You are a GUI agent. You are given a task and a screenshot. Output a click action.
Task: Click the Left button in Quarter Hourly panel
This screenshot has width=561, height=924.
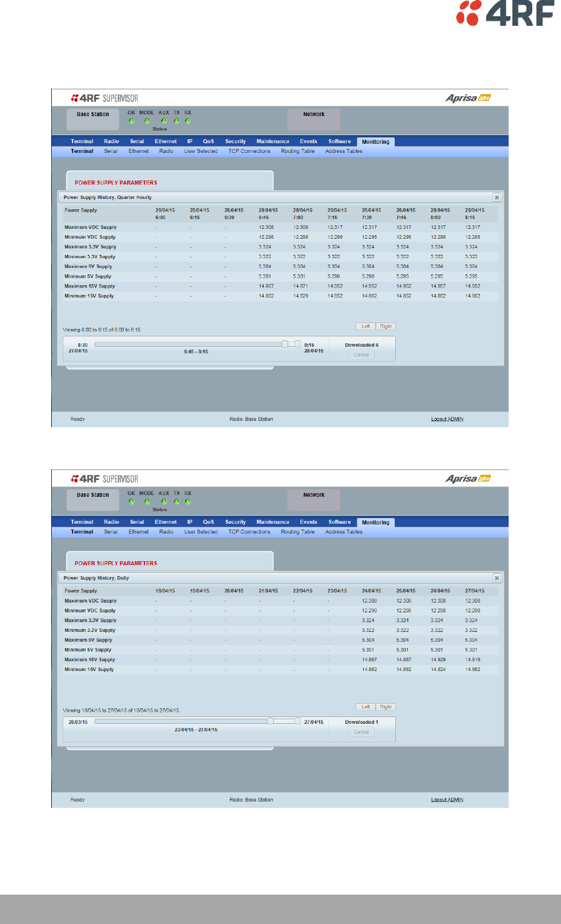click(365, 326)
